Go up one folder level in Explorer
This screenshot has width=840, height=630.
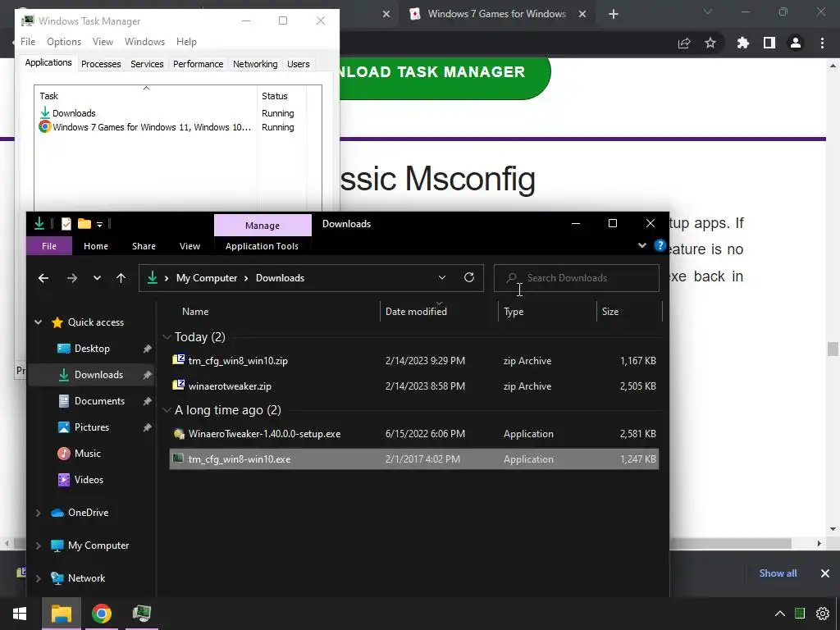click(121, 277)
